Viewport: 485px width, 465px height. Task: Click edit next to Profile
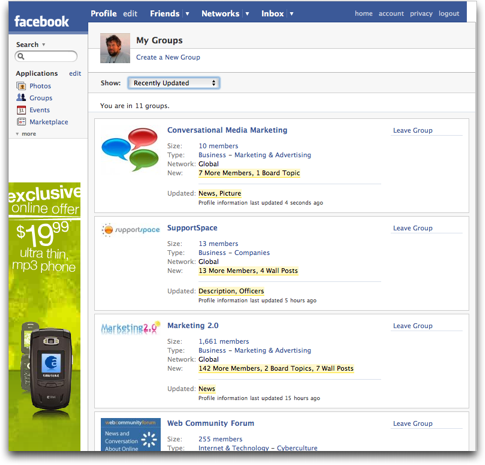(x=130, y=14)
